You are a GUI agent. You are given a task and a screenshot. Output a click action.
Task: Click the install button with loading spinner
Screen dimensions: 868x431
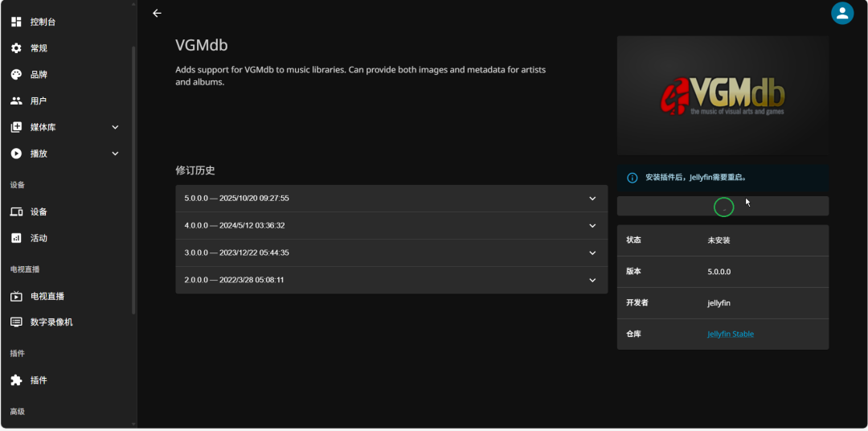pos(723,206)
